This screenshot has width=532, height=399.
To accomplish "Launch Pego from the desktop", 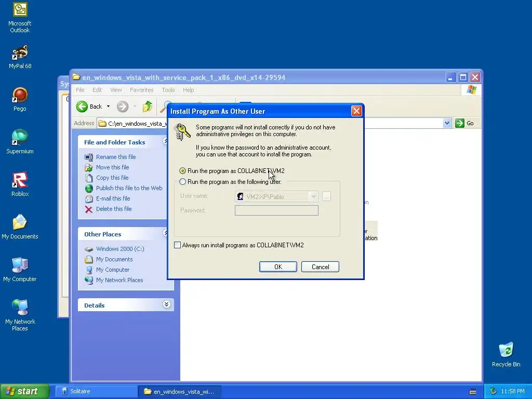I will tap(20, 99).
